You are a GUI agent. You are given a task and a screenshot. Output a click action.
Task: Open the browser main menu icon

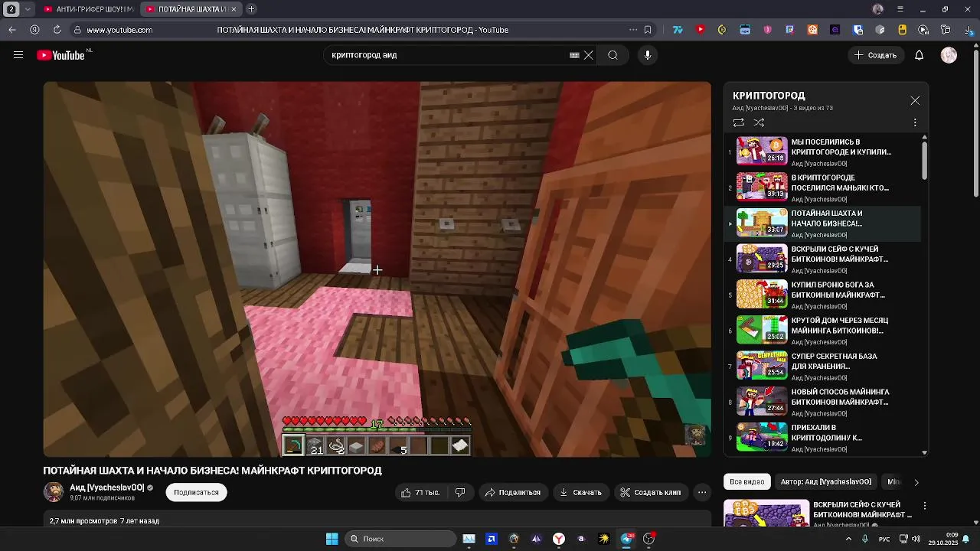pos(900,9)
